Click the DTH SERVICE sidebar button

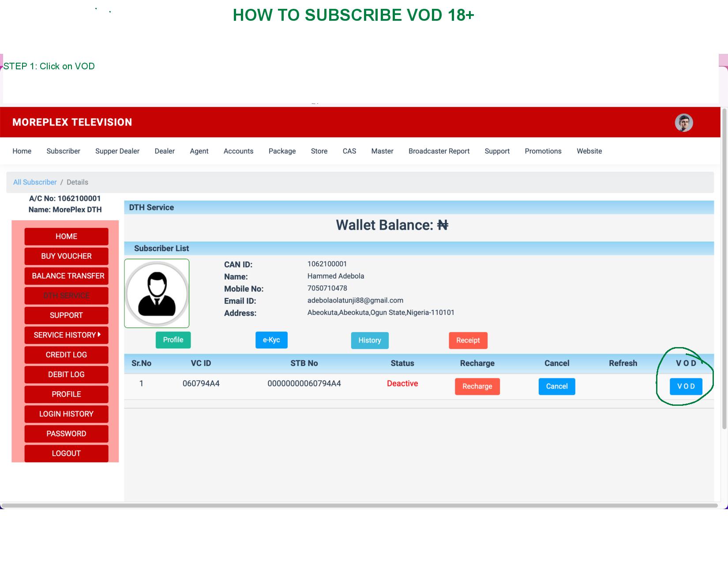66,295
